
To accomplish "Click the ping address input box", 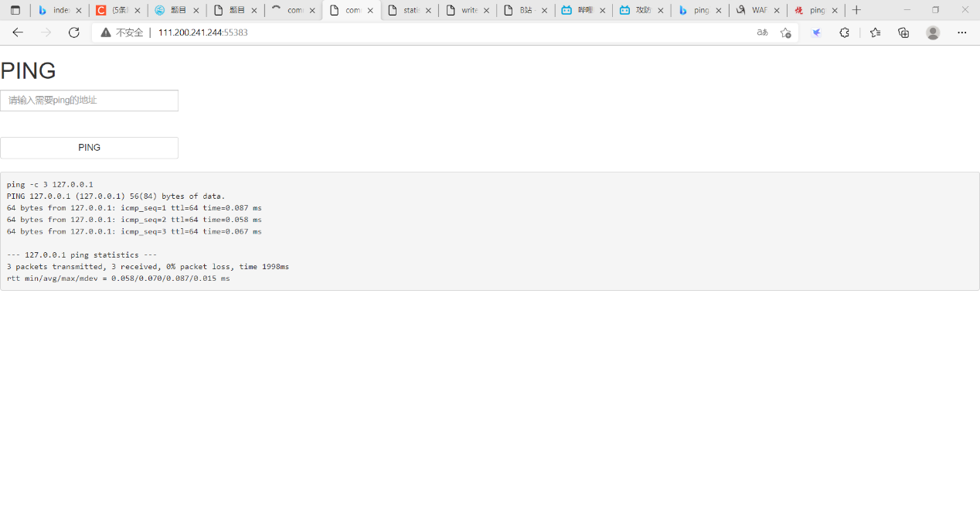I will [89, 100].
